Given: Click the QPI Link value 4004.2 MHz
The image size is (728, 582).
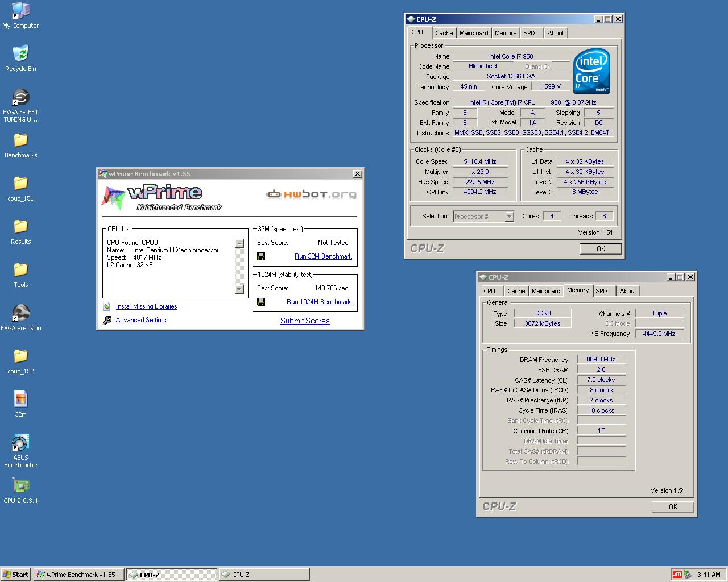Looking at the screenshot, I should [x=480, y=192].
